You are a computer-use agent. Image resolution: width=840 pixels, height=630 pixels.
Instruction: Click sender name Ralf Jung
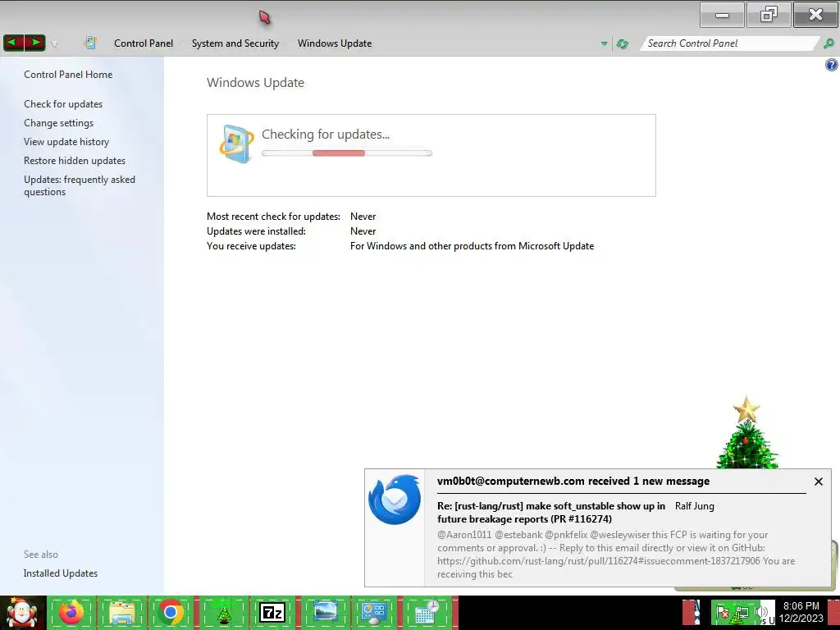694,505
